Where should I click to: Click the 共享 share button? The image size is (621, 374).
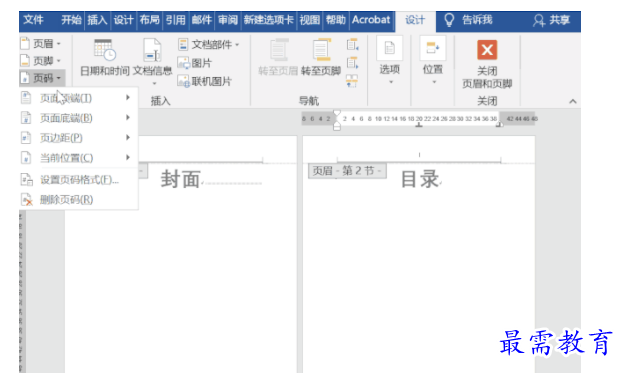pyautogui.click(x=552, y=20)
